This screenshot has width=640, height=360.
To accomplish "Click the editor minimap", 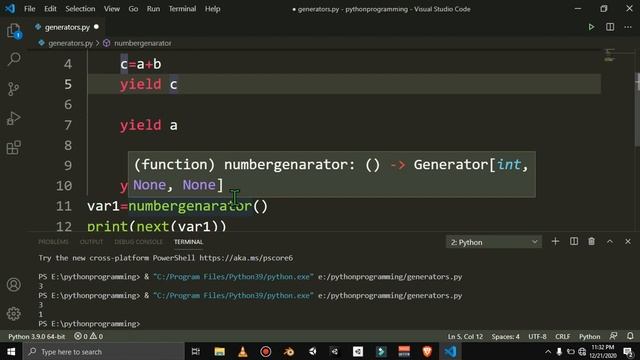I will coord(609,55).
